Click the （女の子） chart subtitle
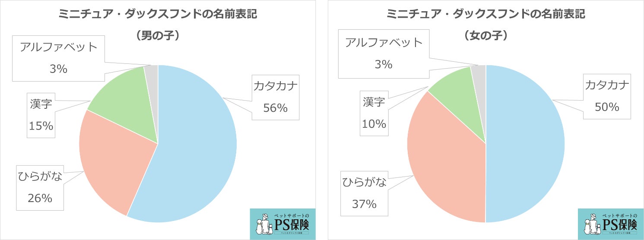Viewport: 644px width, 240px height. click(486, 36)
